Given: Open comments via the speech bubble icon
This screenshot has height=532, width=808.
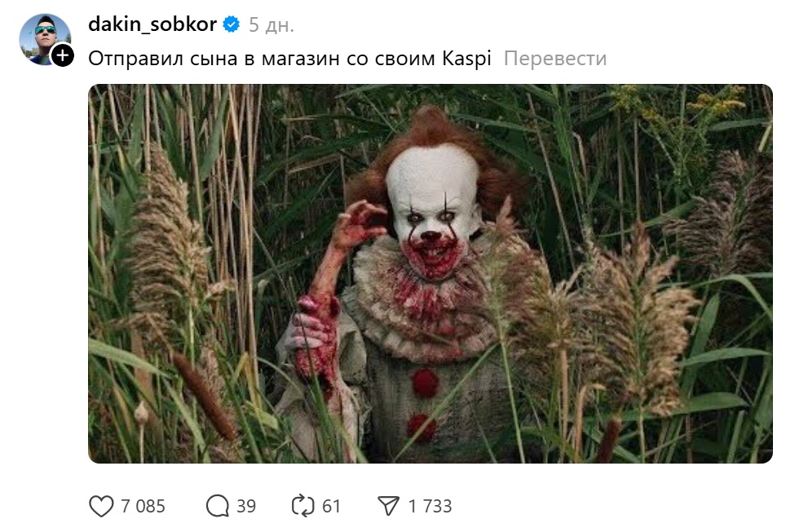Looking at the screenshot, I should click(218, 506).
